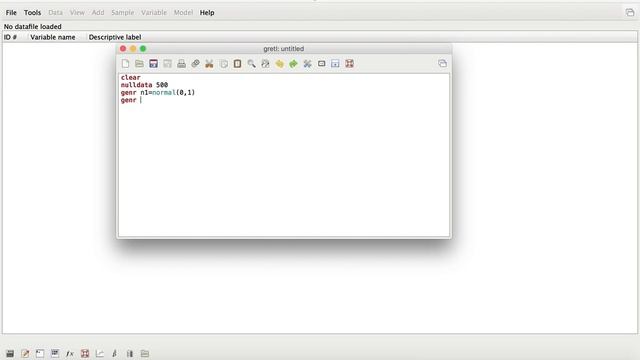Open the File menu
The height and width of the screenshot is (360, 640).
point(11,13)
